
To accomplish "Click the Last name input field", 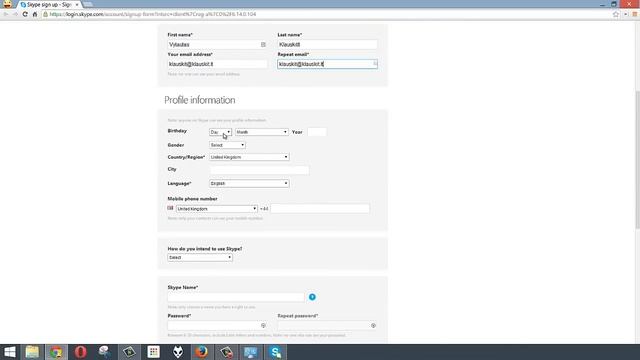I will pyautogui.click(x=327, y=44).
